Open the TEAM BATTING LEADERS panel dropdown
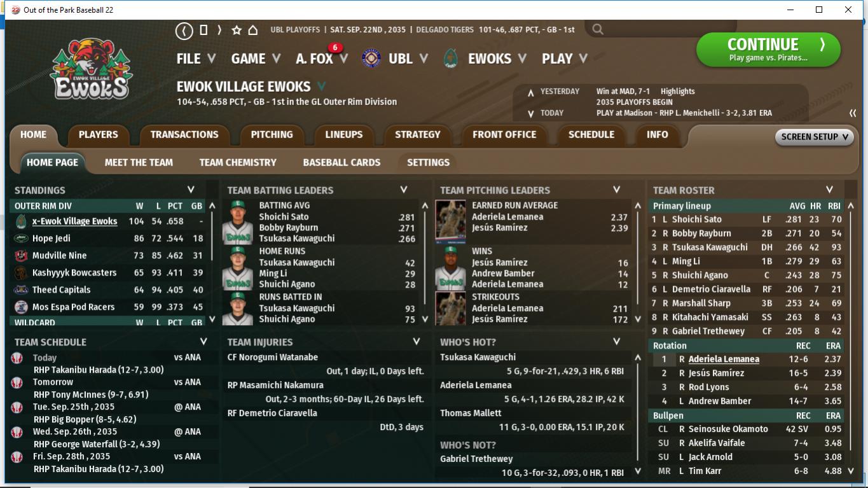Image resolution: width=868 pixels, height=488 pixels. click(404, 190)
